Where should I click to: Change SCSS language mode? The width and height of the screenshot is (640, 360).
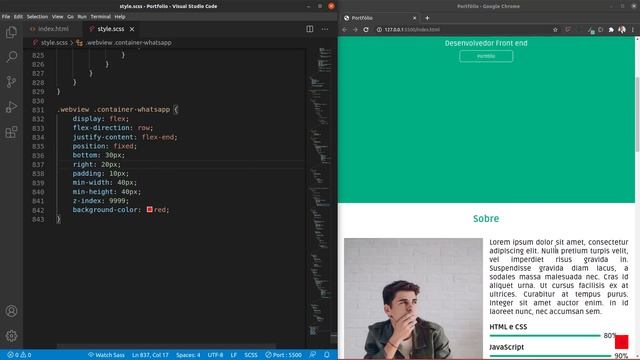[251, 355]
